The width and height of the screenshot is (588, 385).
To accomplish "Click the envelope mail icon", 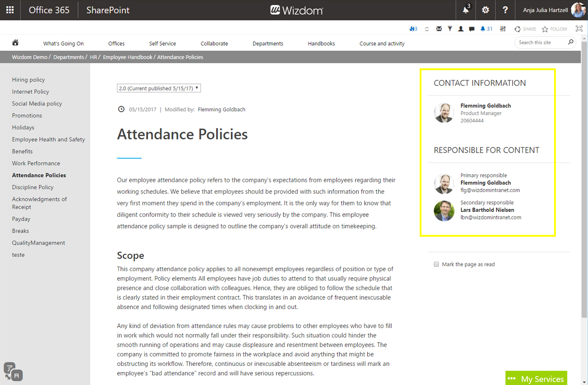I will [439, 29].
